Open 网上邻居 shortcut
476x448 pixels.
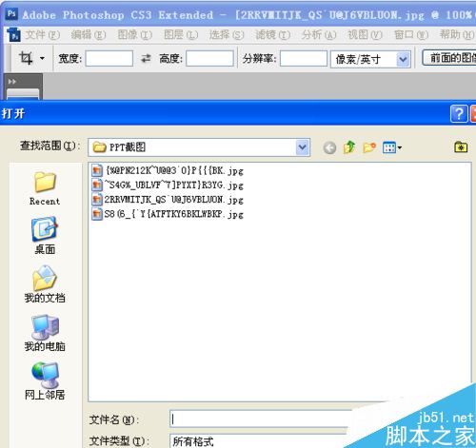point(45,381)
